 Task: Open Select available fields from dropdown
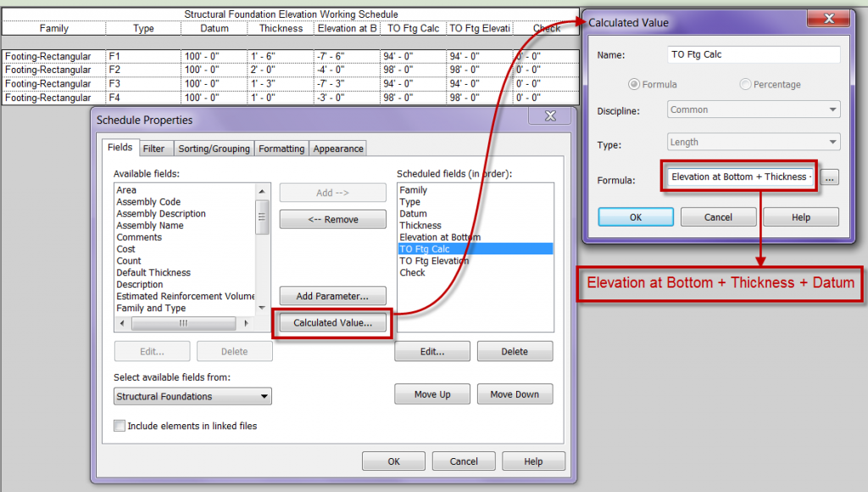pos(192,396)
